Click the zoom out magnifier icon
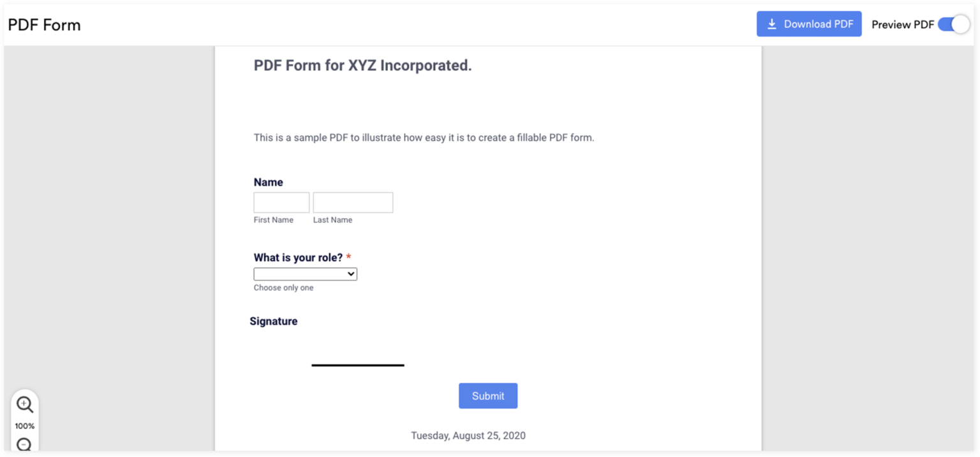The height and width of the screenshot is (457, 980). click(x=24, y=444)
